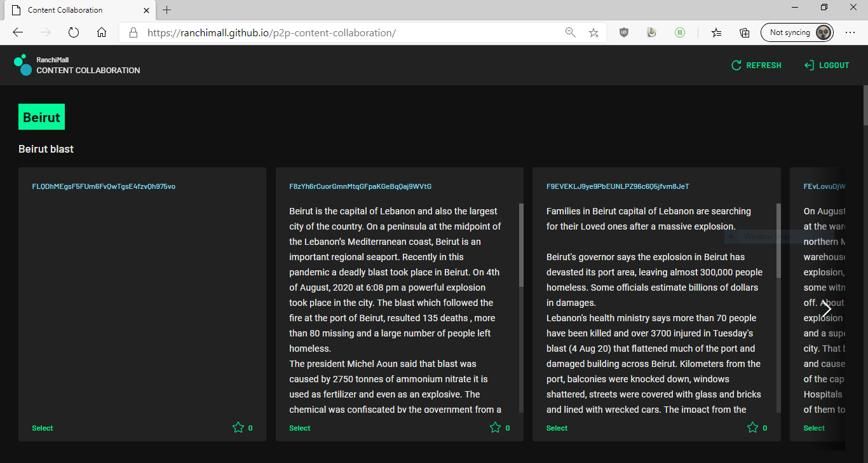The image size is (868, 463).
Task: Open the zoom out magnifier icon
Action: (x=570, y=32)
